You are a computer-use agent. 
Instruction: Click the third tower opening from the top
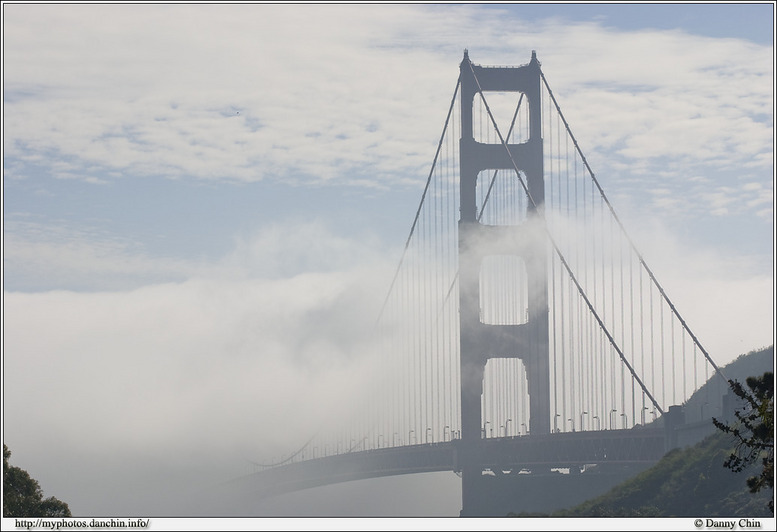[x=503, y=290]
